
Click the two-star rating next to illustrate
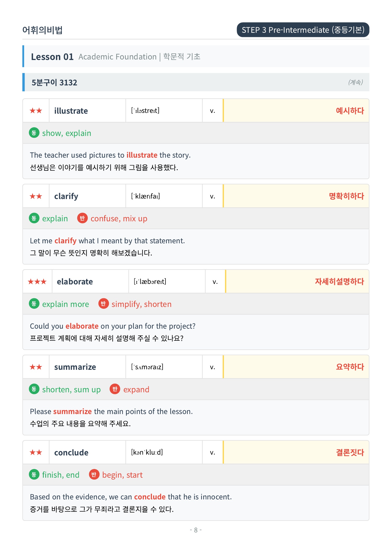click(36, 111)
